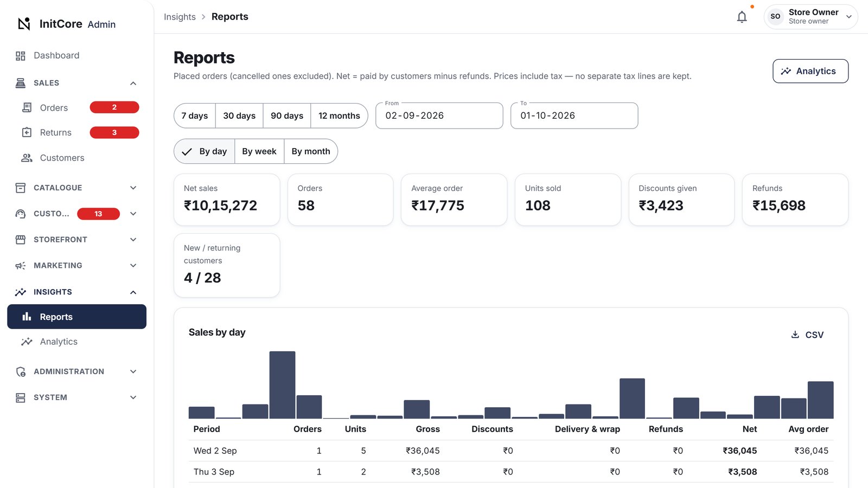Collapse the Sales section chevron
This screenshot has height=488, width=868.
(x=133, y=83)
